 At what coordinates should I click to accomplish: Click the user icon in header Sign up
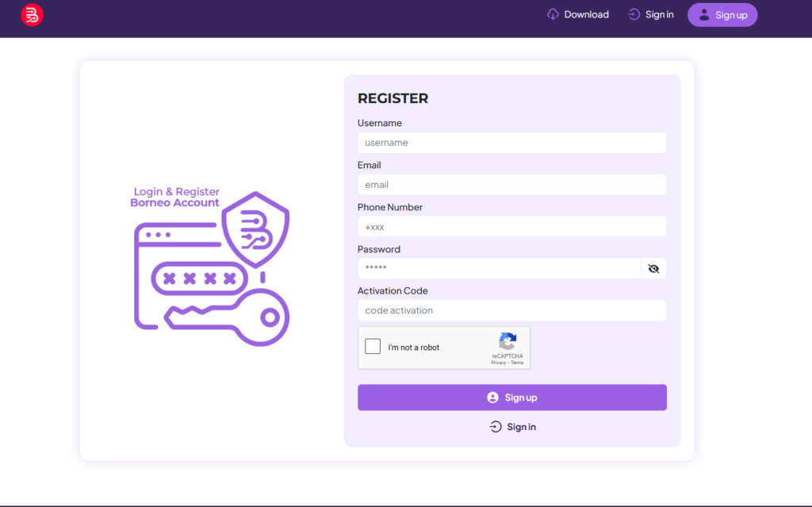coord(703,14)
